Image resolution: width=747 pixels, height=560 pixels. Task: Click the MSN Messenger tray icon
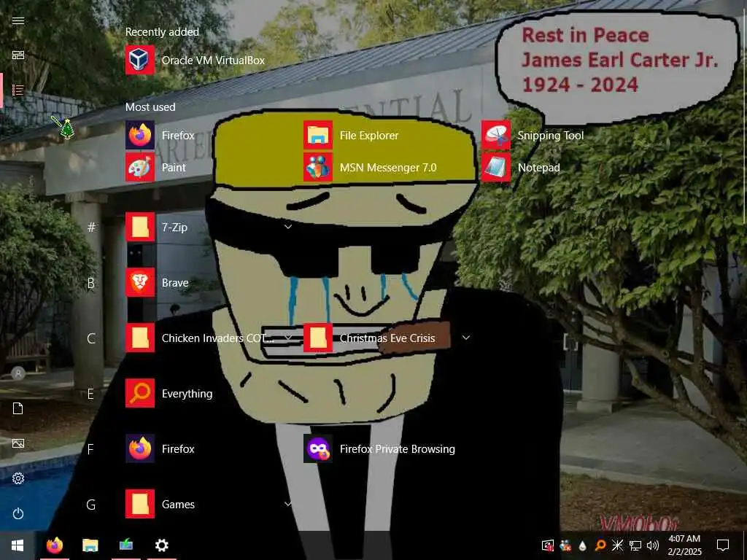565,545
